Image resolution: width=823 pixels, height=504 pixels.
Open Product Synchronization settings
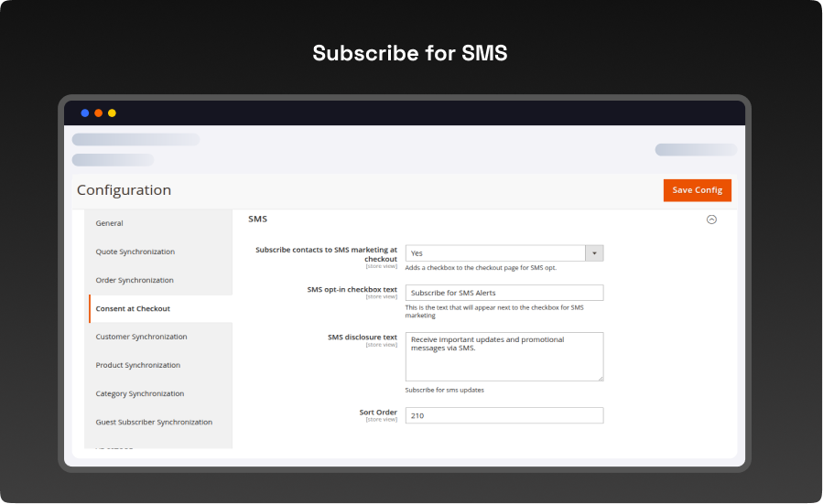click(x=138, y=365)
